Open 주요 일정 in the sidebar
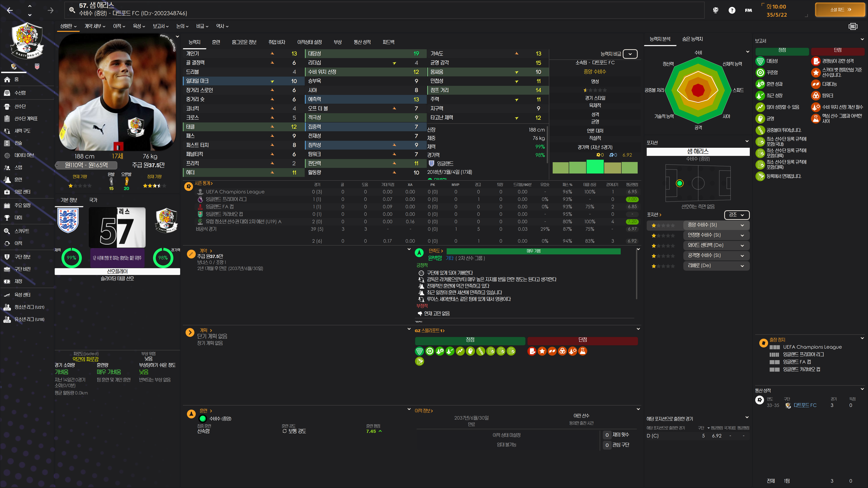The image size is (868, 488). click(27, 205)
